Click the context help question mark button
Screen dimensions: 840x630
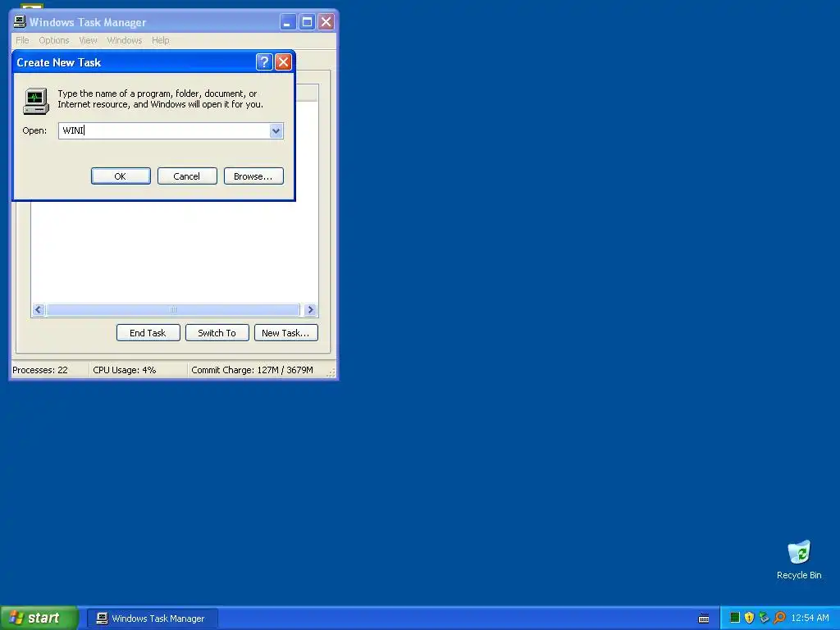[264, 62]
